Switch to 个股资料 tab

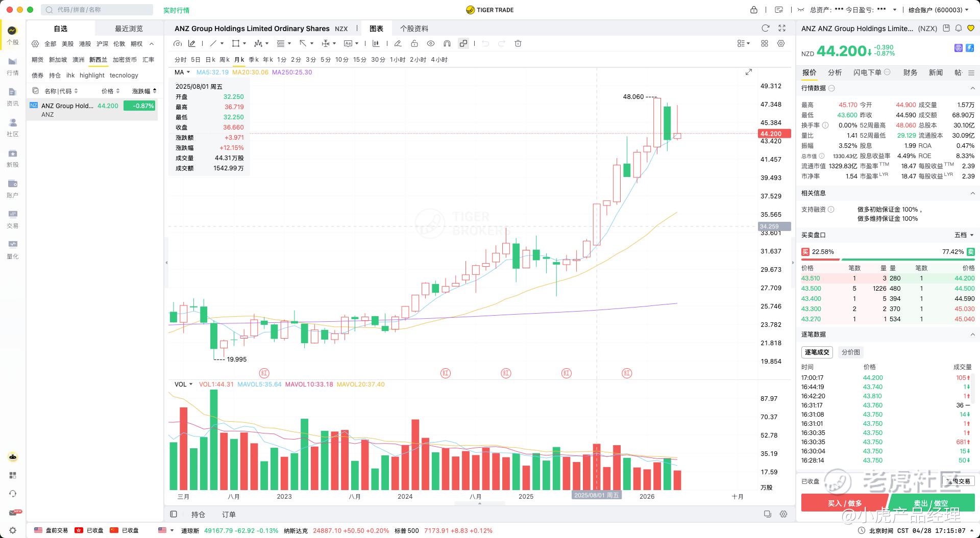tap(414, 29)
